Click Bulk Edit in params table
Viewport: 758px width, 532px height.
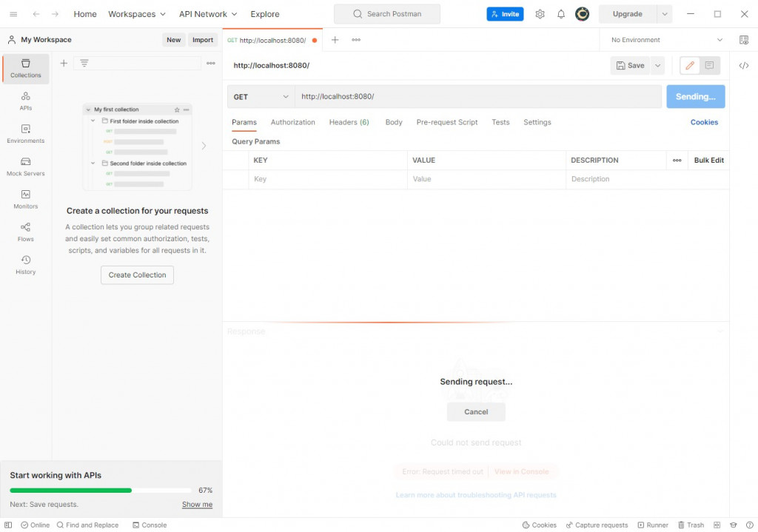[x=708, y=160]
